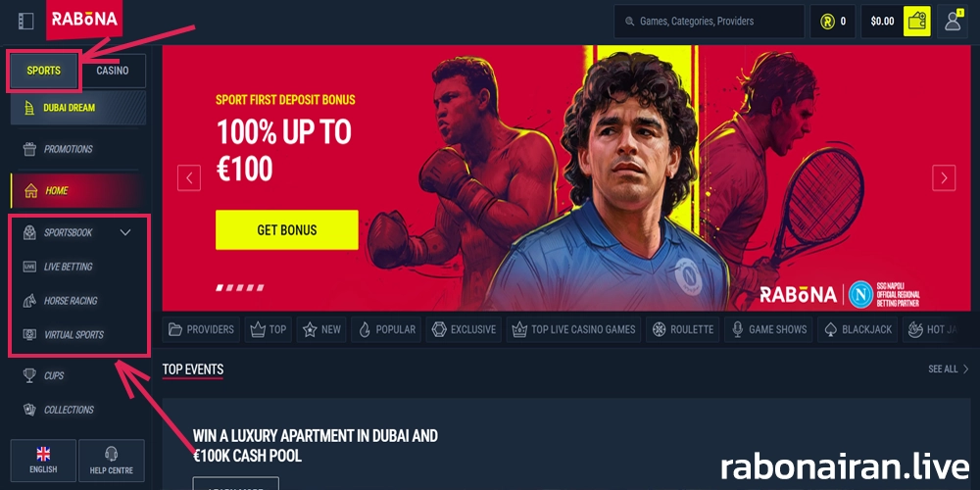Open the English language selector
980x490 pixels.
[x=43, y=461]
